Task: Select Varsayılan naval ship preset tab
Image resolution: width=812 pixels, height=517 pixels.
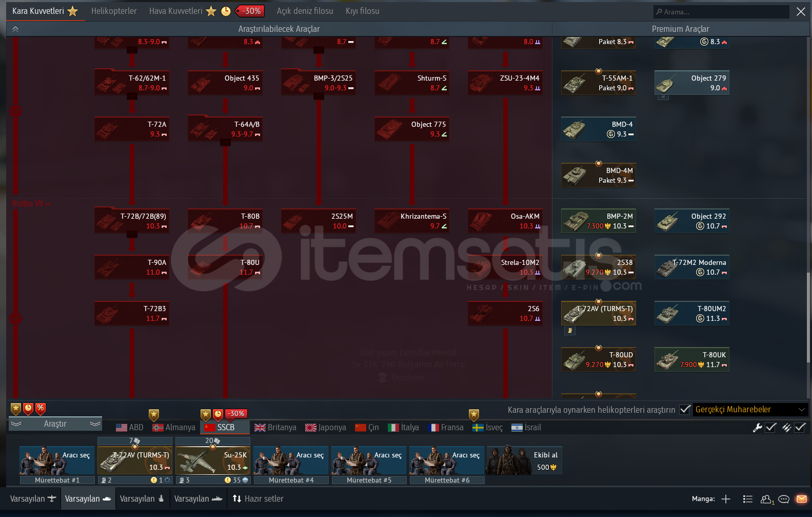Action: [198, 499]
